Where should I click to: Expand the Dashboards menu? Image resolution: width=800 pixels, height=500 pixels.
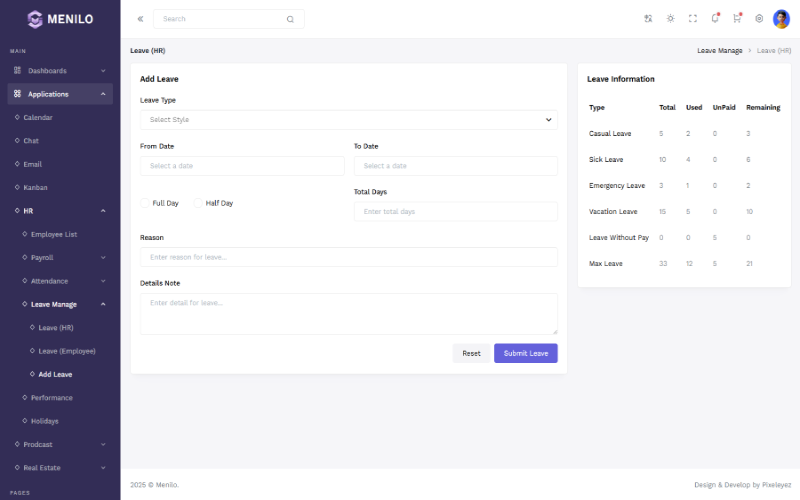click(60, 70)
